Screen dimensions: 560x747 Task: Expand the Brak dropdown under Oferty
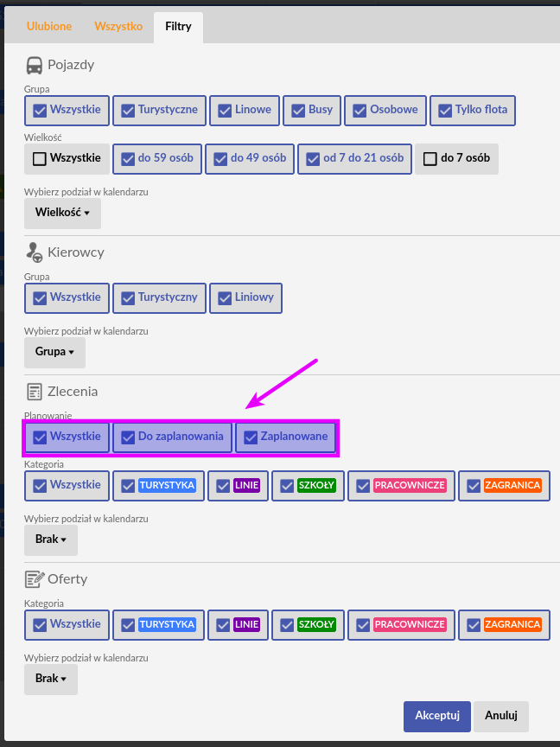50,679
